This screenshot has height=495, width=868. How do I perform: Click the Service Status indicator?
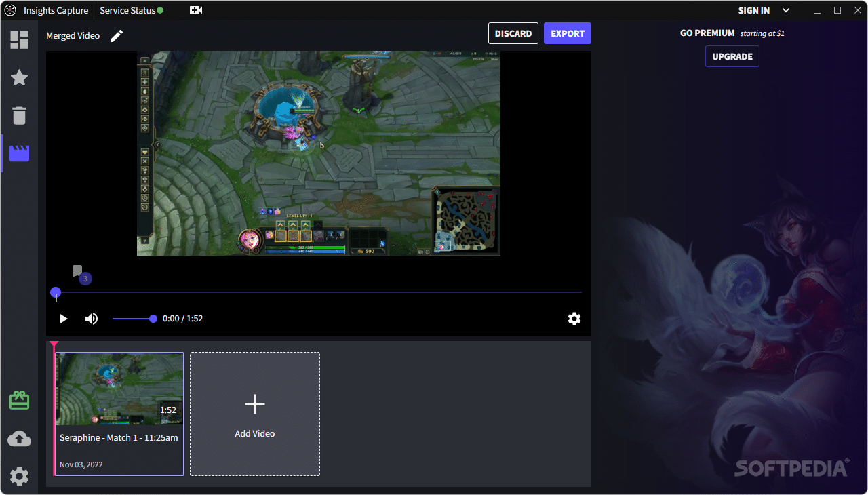pyautogui.click(x=132, y=10)
